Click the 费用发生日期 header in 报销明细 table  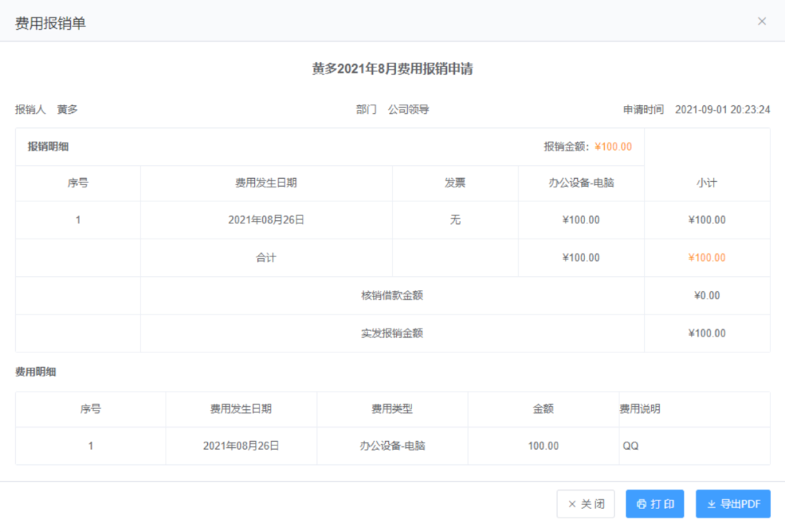pyautogui.click(x=266, y=183)
